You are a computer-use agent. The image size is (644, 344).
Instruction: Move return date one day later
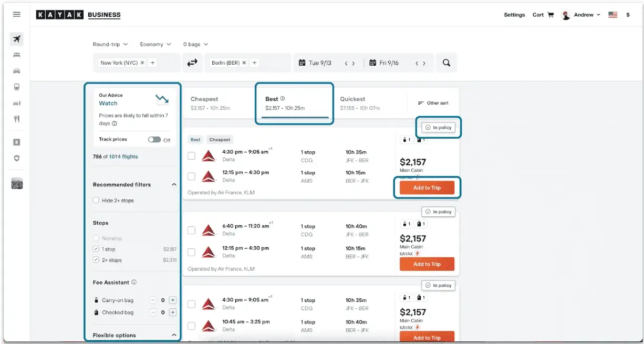[424, 63]
